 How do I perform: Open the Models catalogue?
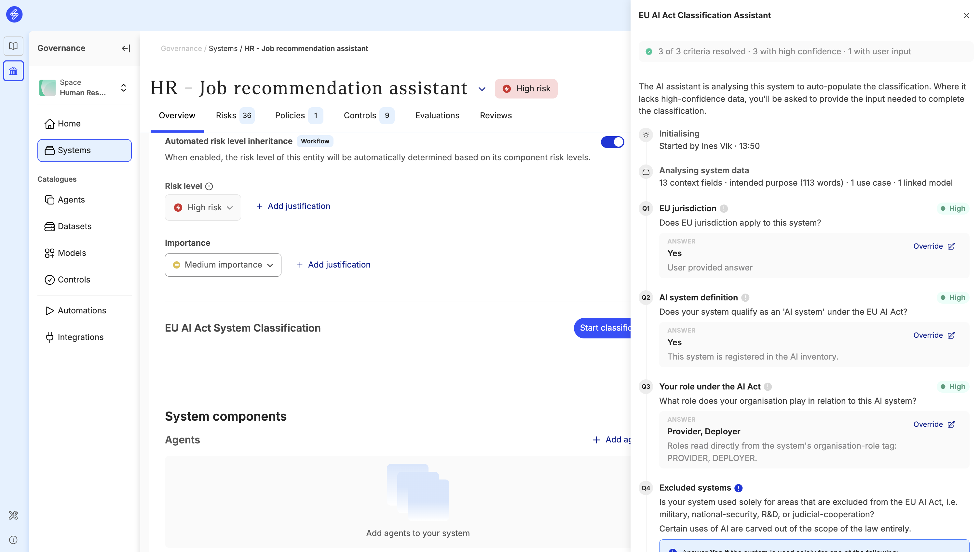pos(65,253)
